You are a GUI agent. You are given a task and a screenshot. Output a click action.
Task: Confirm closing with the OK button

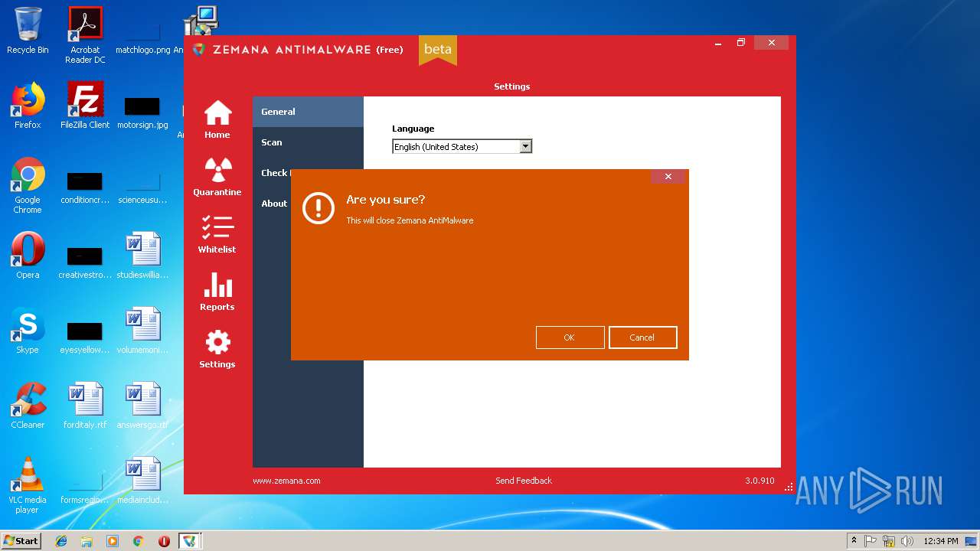click(x=570, y=337)
